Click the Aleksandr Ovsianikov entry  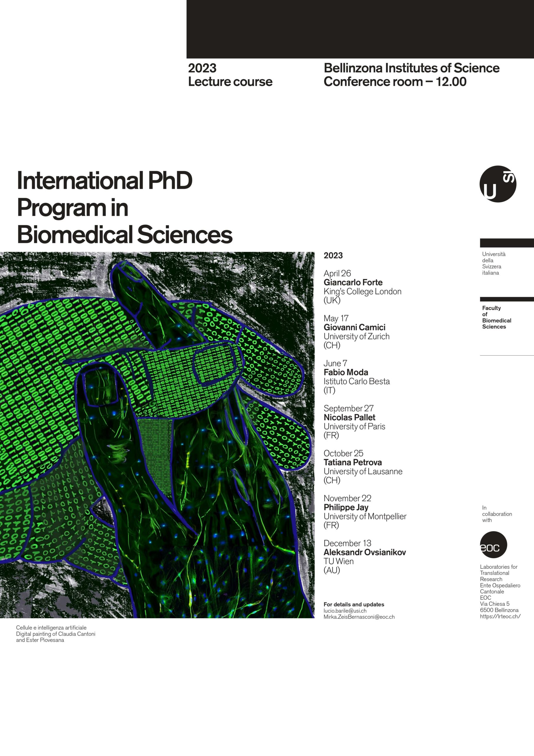[x=365, y=556]
